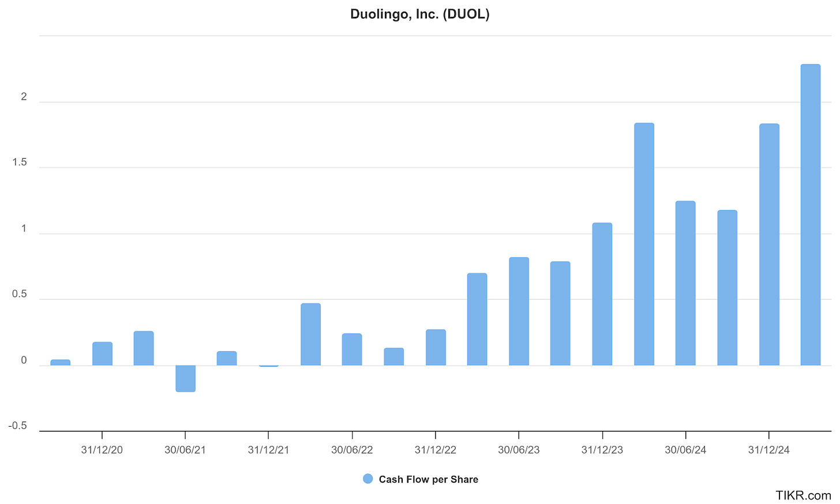Select the bar between 30/06/24 and 31/12/24
The height and width of the screenshot is (504, 840).
[727, 288]
